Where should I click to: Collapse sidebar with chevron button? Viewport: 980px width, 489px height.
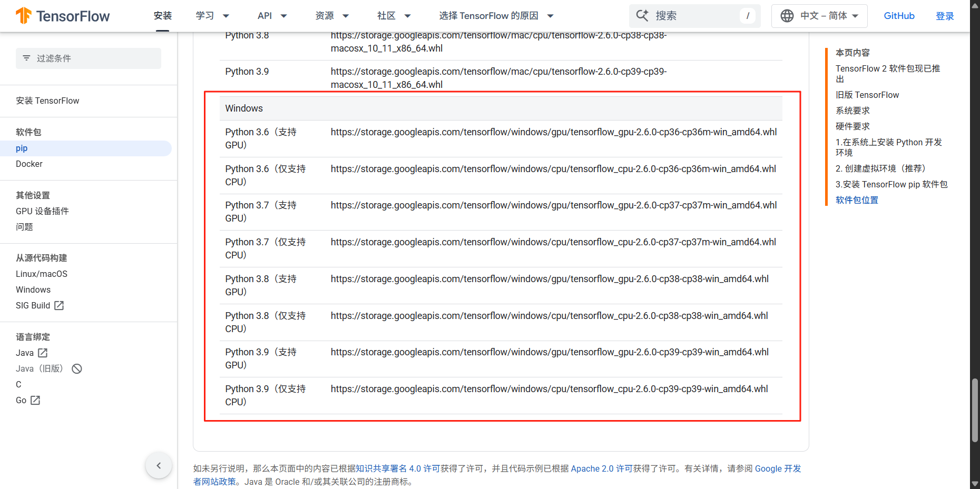(x=159, y=465)
